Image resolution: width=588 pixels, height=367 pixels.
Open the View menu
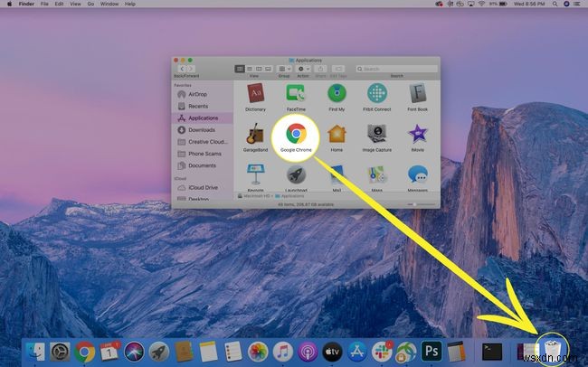(75, 4)
